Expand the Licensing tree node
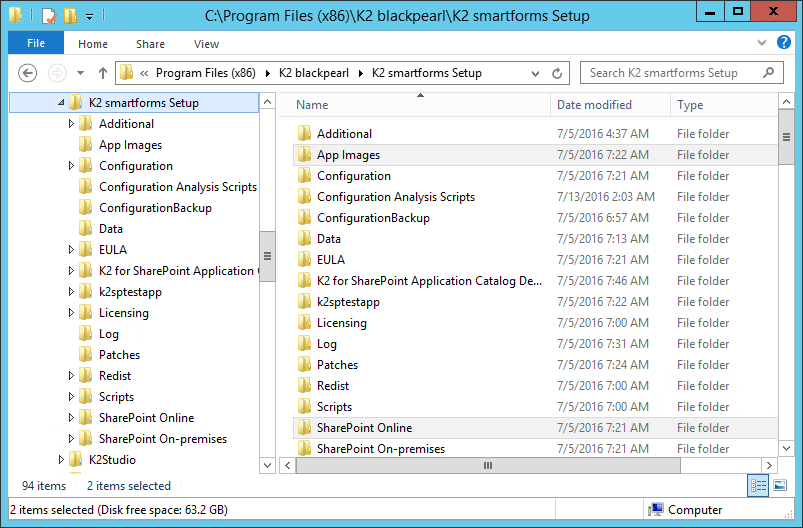This screenshot has width=803, height=528. pyautogui.click(x=71, y=312)
